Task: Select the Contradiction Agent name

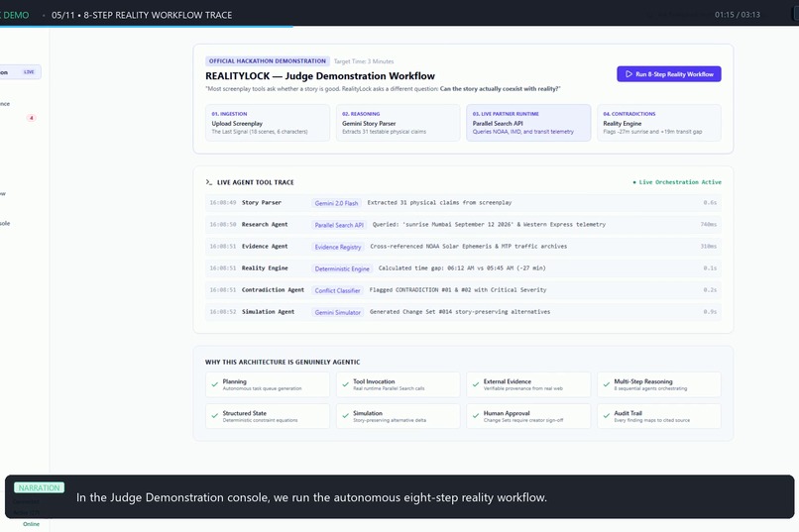Action: [x=273, y=290]
